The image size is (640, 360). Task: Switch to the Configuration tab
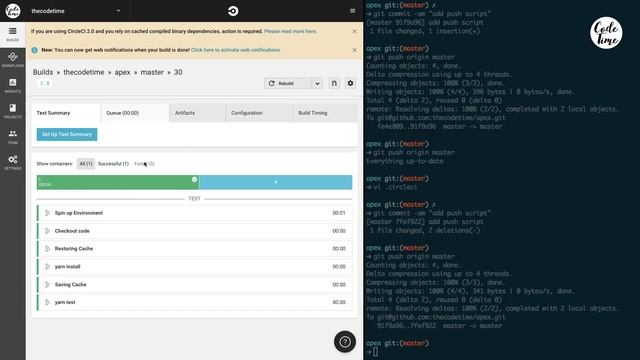point(259,113)
